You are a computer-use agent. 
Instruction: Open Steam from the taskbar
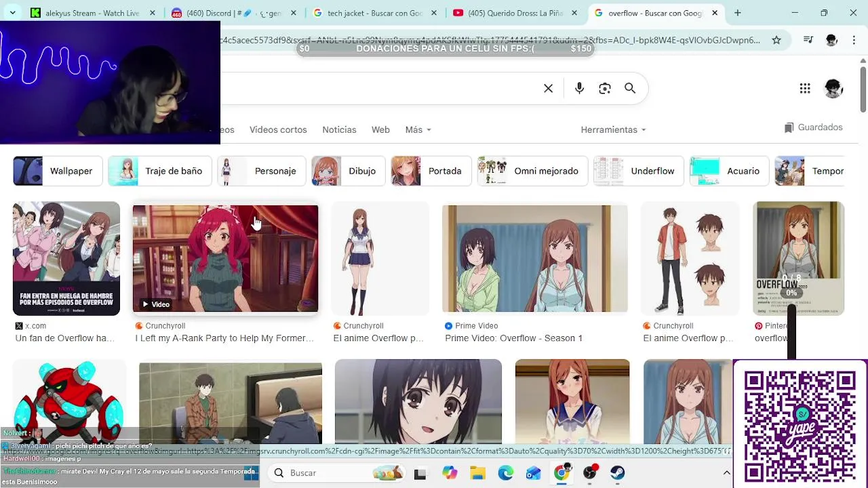pos(617,473)
